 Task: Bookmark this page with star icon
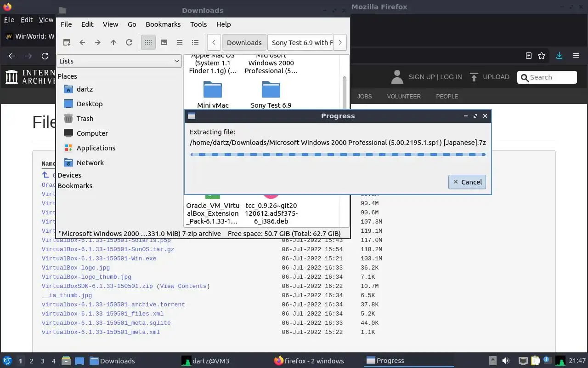tap(542, 56)
